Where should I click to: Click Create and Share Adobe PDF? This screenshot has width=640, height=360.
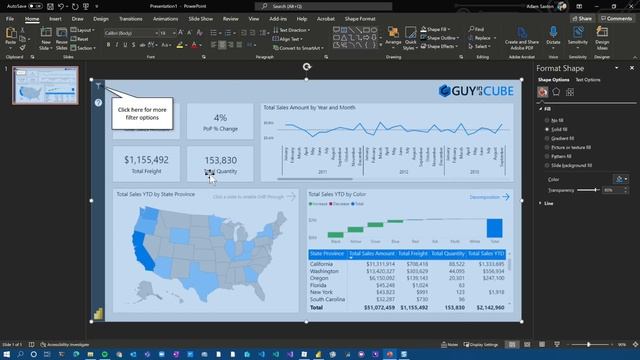(522, 38)
